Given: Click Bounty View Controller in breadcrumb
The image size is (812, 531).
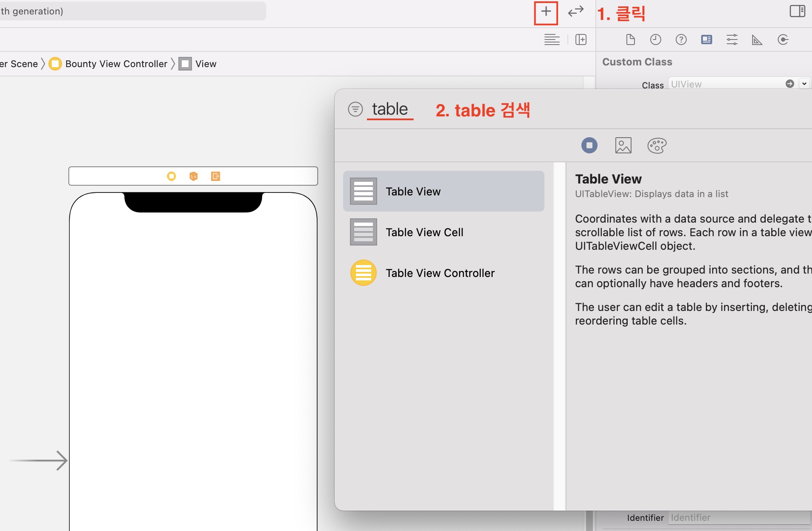Looking at the screenshot, I should pos(116,64).
